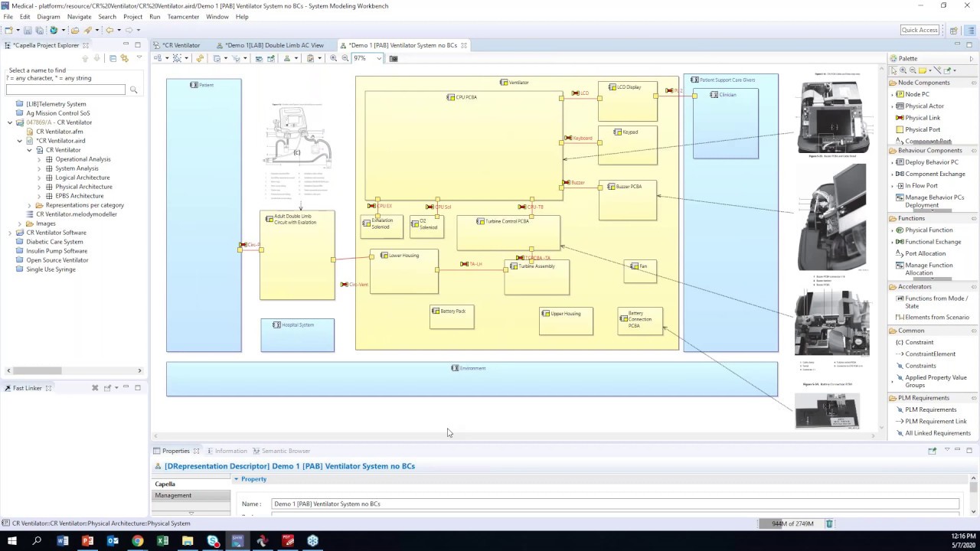Export diagram as image camera icon
The height and width of the screenshot is (551, 980).
coord(394,58)
